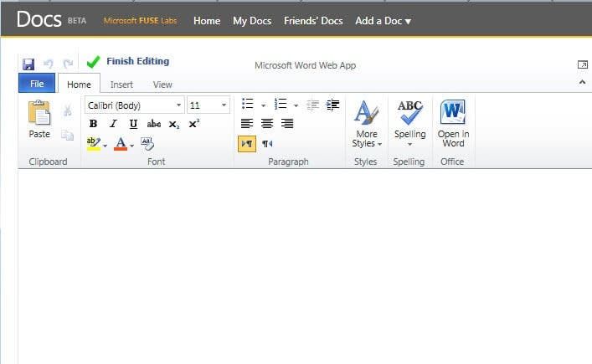Click the Undo arrow icon

pos(49,64)
